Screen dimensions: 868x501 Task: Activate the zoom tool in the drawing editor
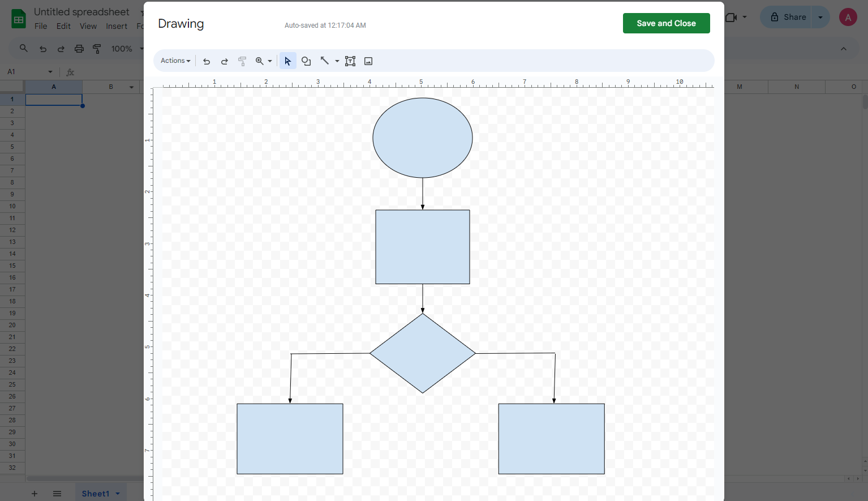click(260, 61)
